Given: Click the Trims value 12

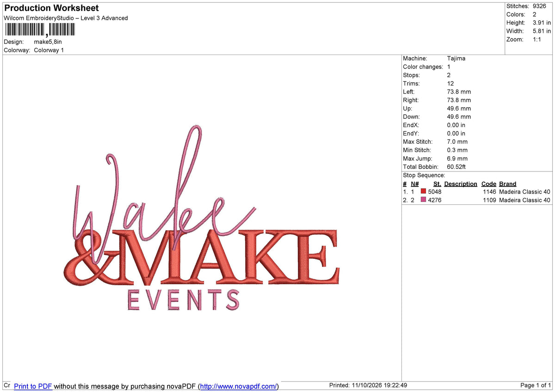Looking at the screenshot, I should pyautogui.click(x=450, y=84).
